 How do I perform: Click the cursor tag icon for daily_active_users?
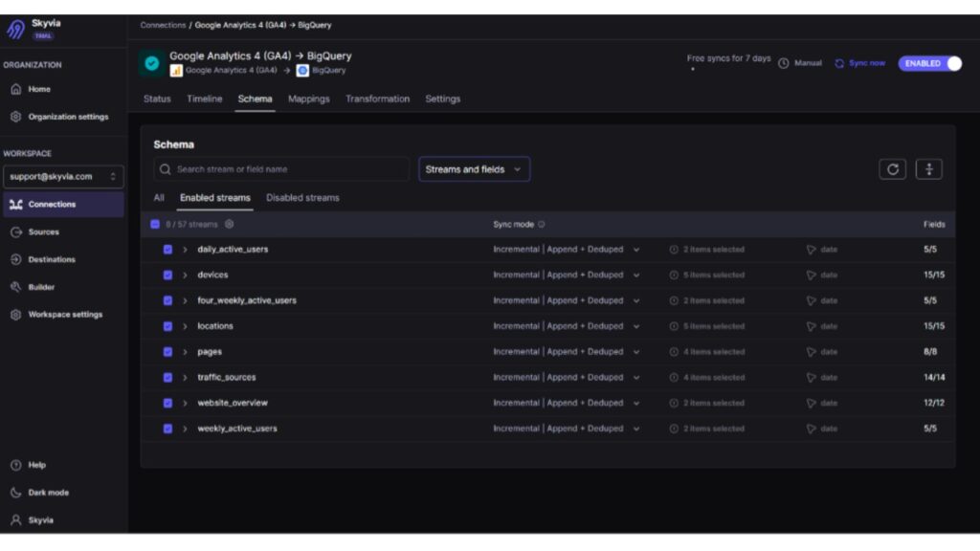point(812,250)
